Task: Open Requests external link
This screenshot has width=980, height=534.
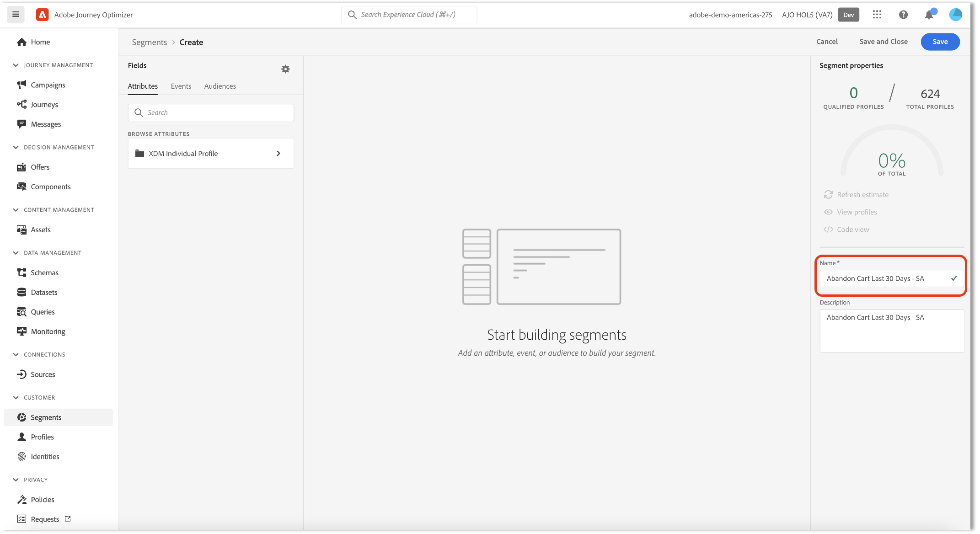Action: click(x=44, y=520)
